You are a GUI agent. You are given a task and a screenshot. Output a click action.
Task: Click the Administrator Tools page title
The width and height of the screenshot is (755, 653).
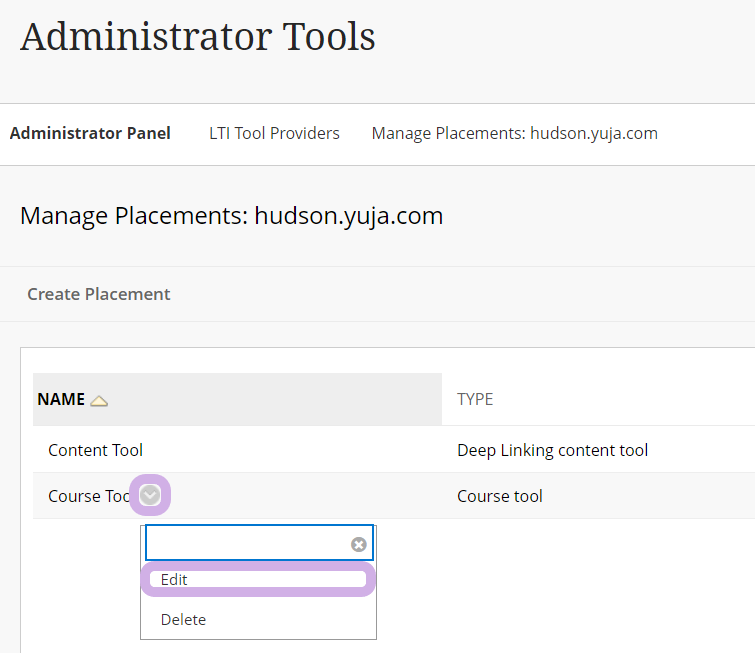click(x=198, y=36)
